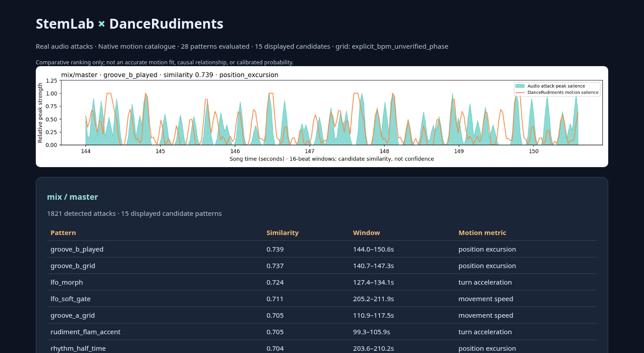644x353 pixels.
Task: Click the Similarity column header
Action: tap(283, 233)
